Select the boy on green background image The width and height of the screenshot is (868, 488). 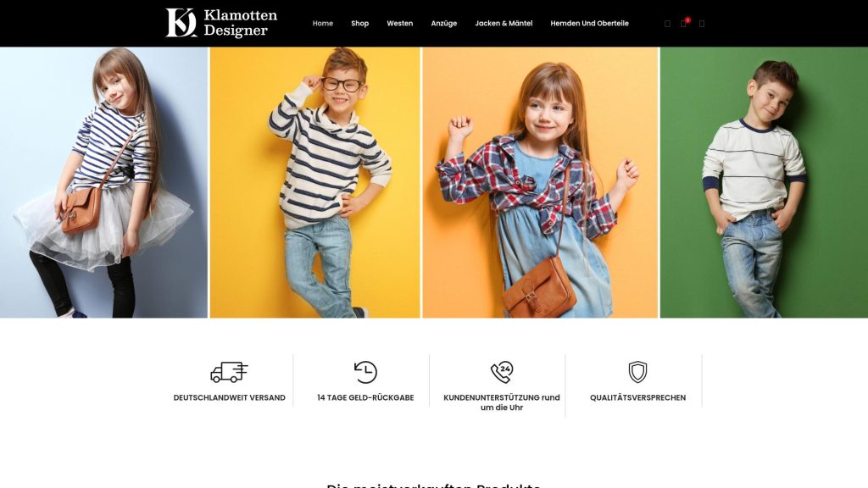pyautogui.click(x=764, y=183)
